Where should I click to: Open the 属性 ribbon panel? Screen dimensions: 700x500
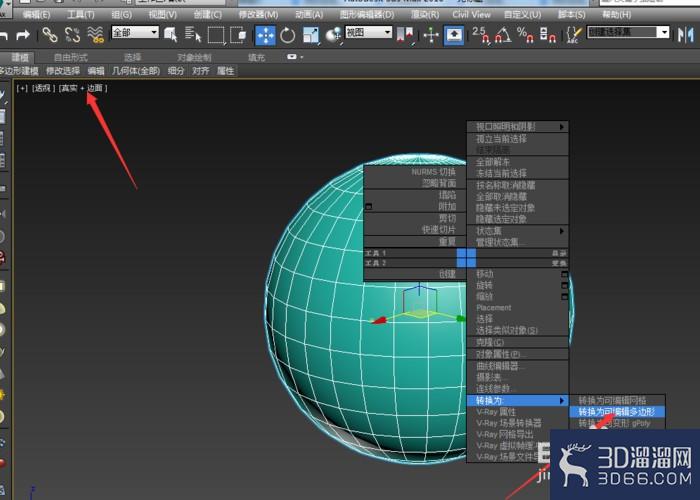(225, 71)
